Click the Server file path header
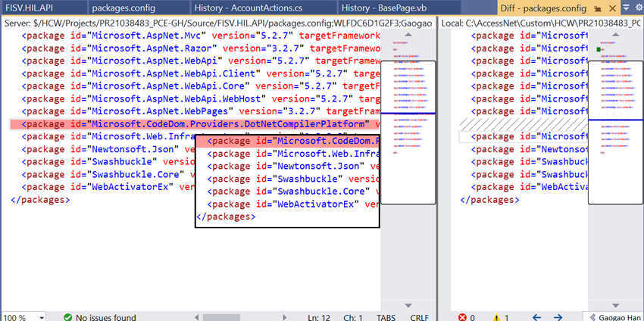The height and width of the screenshot is (321, 644). (x=218, y=23)
